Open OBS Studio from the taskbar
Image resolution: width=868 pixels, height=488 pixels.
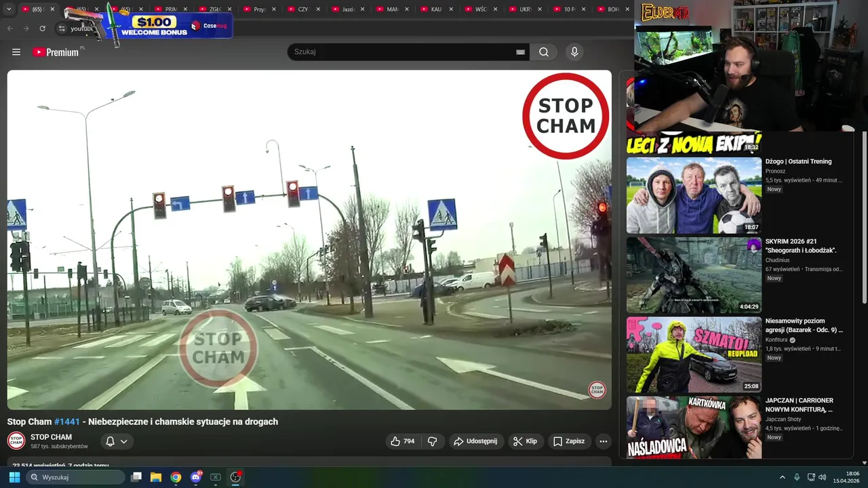[x=235, y=477]
